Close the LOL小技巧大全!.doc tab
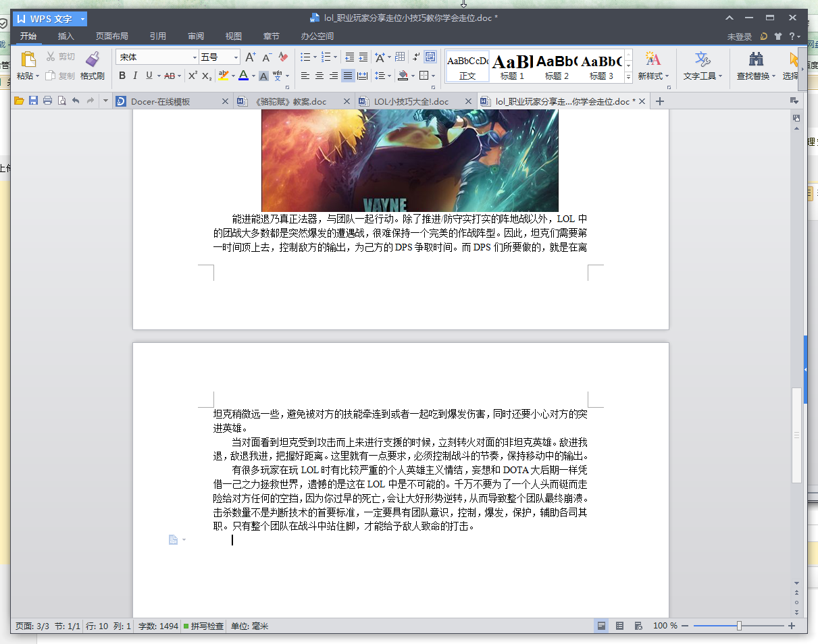 (467, 101)
